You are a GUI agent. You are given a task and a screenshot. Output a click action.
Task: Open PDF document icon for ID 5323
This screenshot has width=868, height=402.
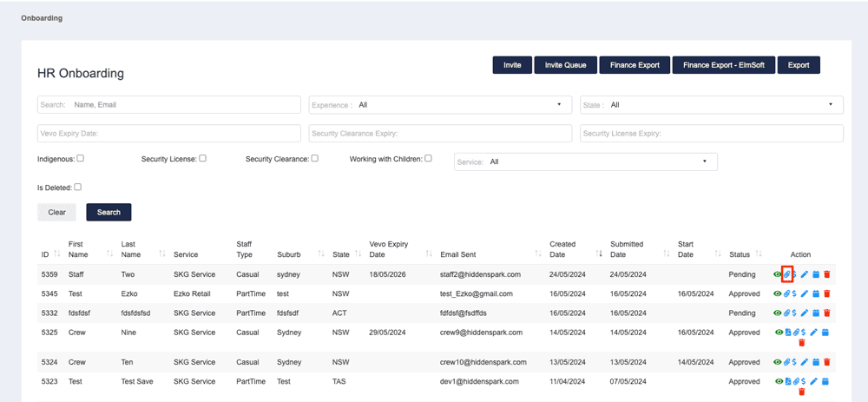[788, 381]
